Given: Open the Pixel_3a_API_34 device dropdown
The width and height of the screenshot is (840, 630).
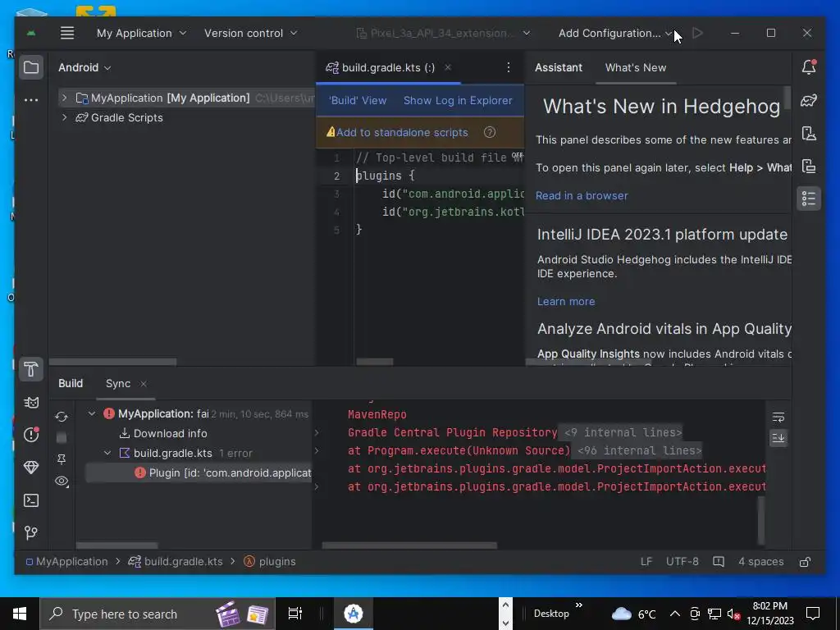Looking at the screenshot, I should [x=443, y=33].
